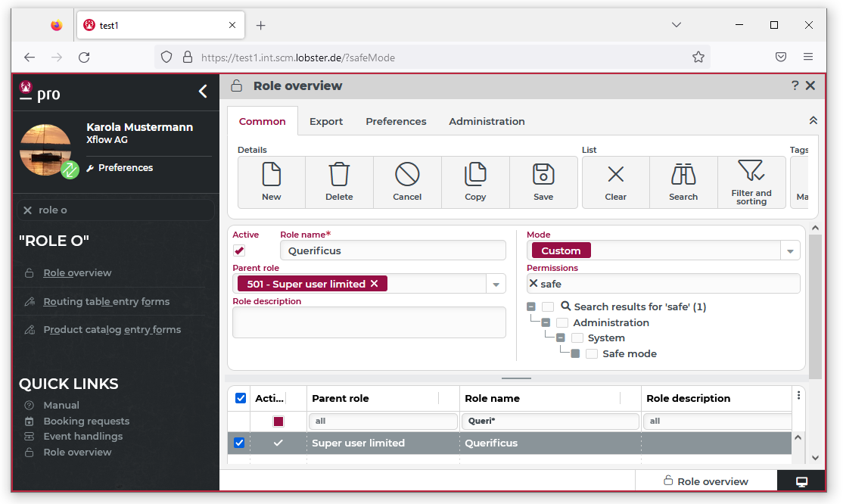
Task: Click the monitor icon in bottom bar
Action: pos(801,481)
